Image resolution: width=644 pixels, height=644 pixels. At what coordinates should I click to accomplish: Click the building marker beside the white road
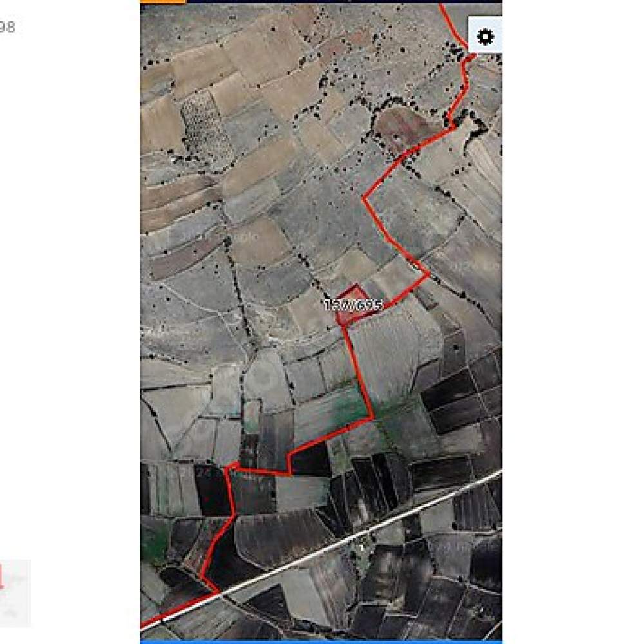[362, 547]
